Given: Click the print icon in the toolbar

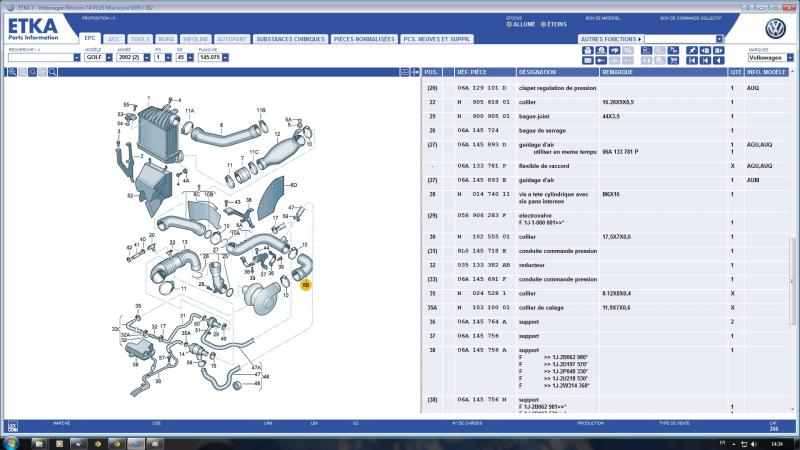Looking at the screenshot, I should coord(587,50).
